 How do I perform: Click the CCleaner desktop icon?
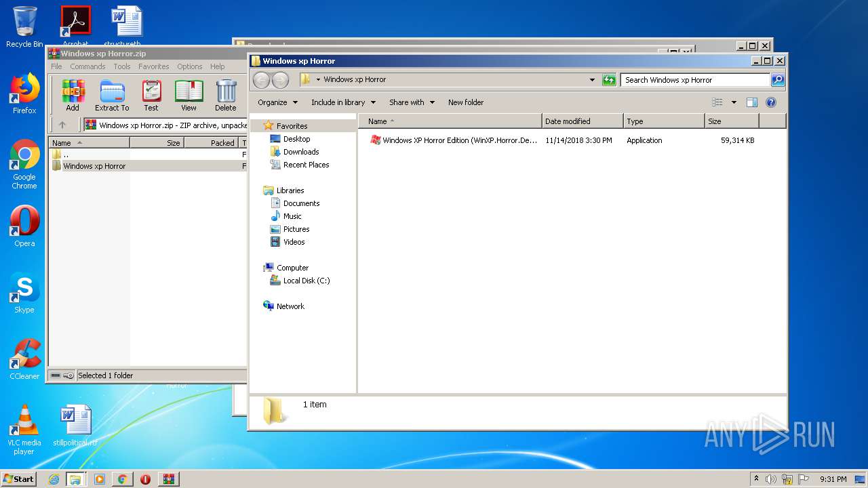coord(24,359)
